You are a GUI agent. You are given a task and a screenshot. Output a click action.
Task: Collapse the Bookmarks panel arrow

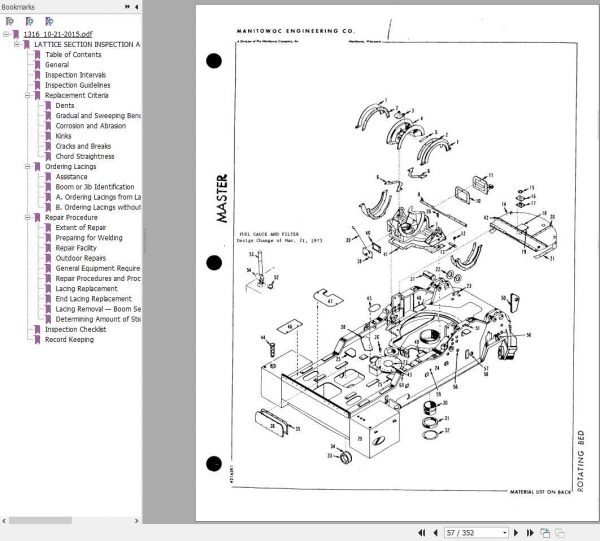(x=137, y=7)
